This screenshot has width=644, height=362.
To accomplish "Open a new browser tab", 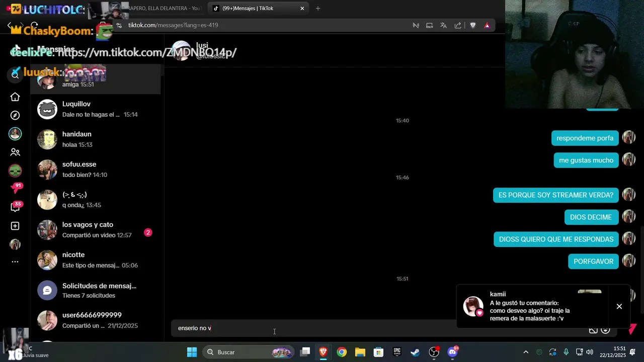I will [317, 9].
